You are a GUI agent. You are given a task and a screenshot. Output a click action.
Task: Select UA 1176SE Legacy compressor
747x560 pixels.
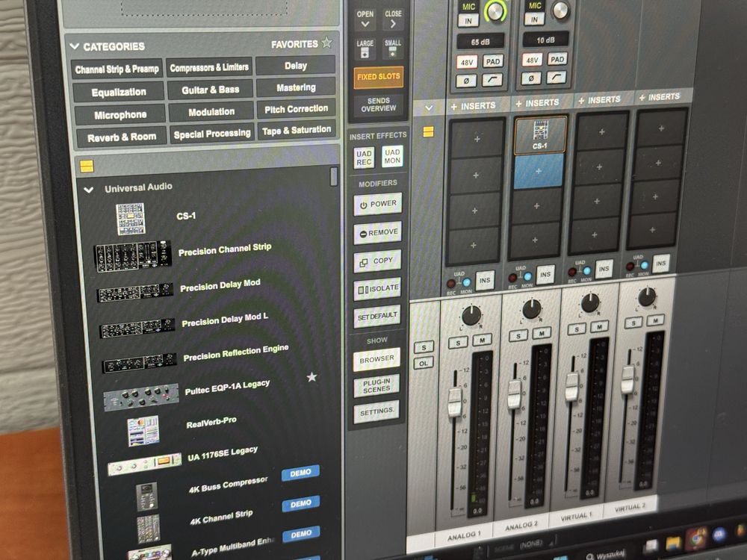tap(223, 454)
